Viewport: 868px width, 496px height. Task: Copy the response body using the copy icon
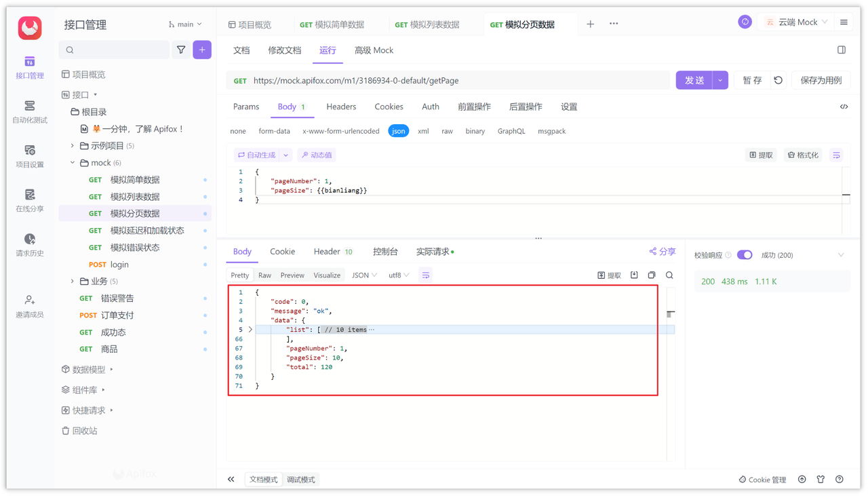point(651,275)
